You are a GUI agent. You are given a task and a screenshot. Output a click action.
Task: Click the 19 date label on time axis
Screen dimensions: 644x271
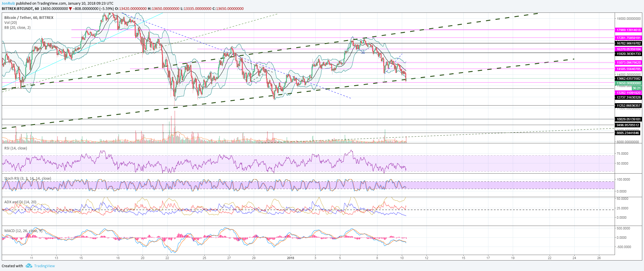pos(513,258)
